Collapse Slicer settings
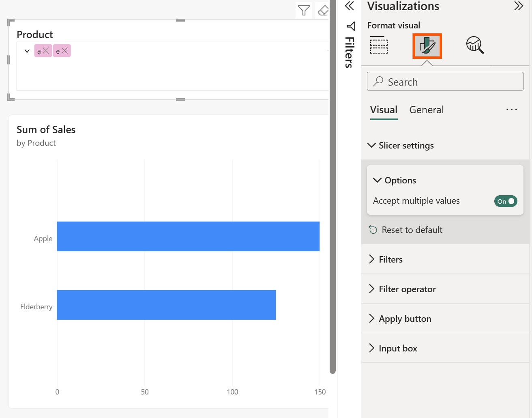532x418 pixels. click(371, 145)
